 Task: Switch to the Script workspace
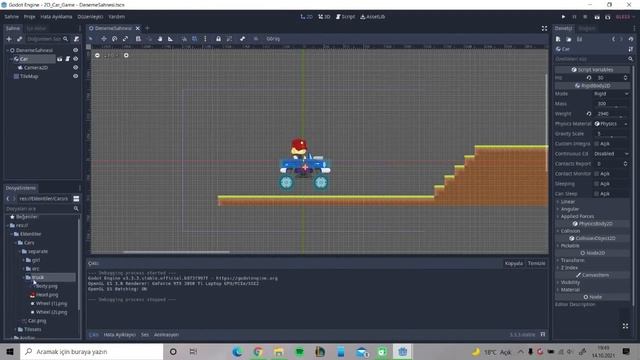[x=345, y=17]
